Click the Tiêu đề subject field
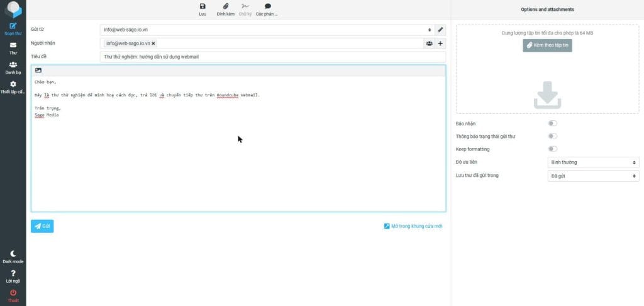The height and width of the screenshot is (306, 644). pos(273,57)
